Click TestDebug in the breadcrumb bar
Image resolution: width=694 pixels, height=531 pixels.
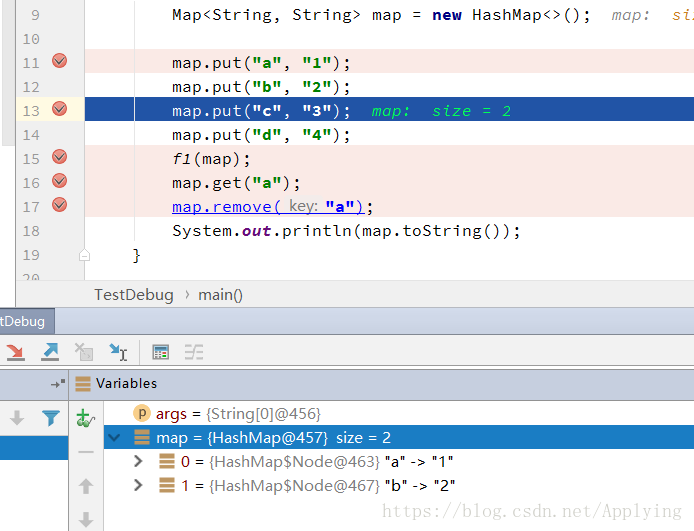tap(134, 295)
